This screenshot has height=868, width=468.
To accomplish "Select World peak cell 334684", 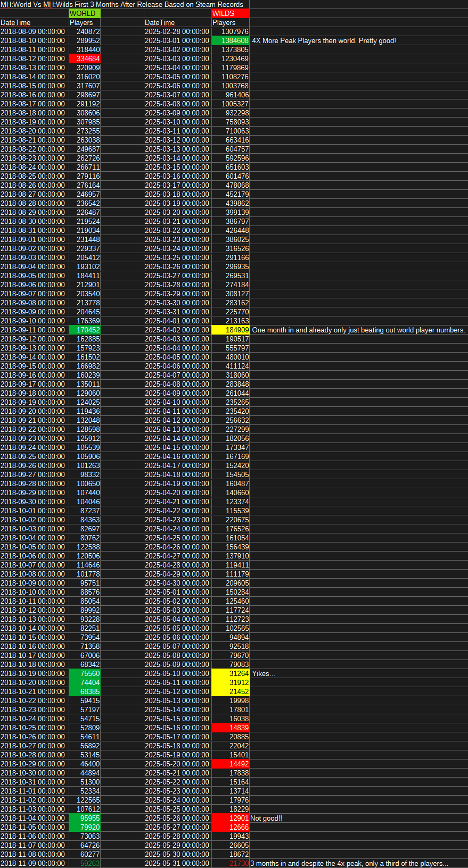I will pos(85,59).
